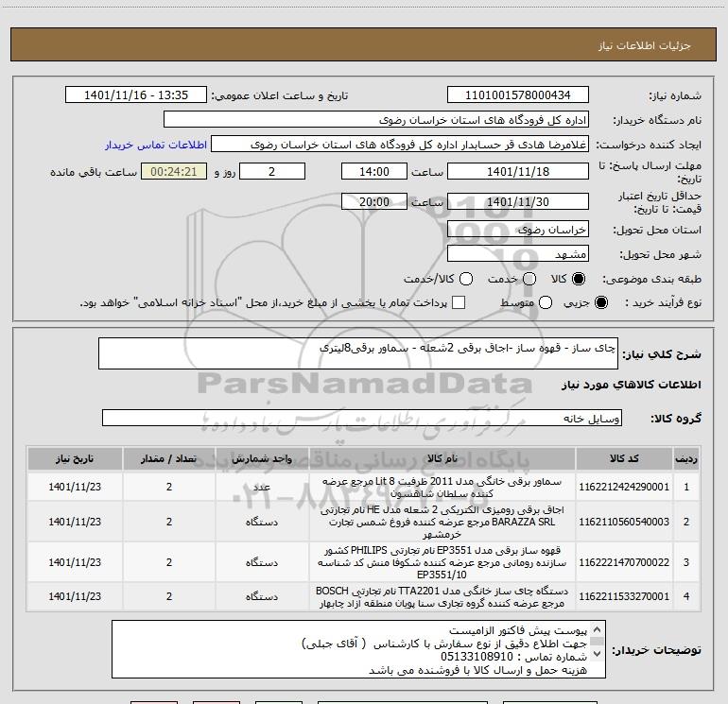Click the general description text area

[x=358, y=353]
